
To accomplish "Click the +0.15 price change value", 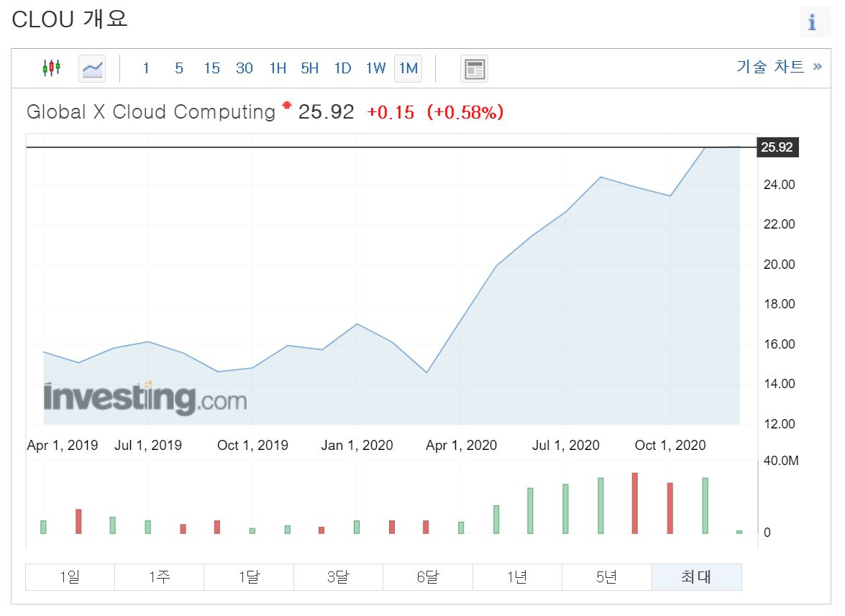I will [x=390, y=112].
